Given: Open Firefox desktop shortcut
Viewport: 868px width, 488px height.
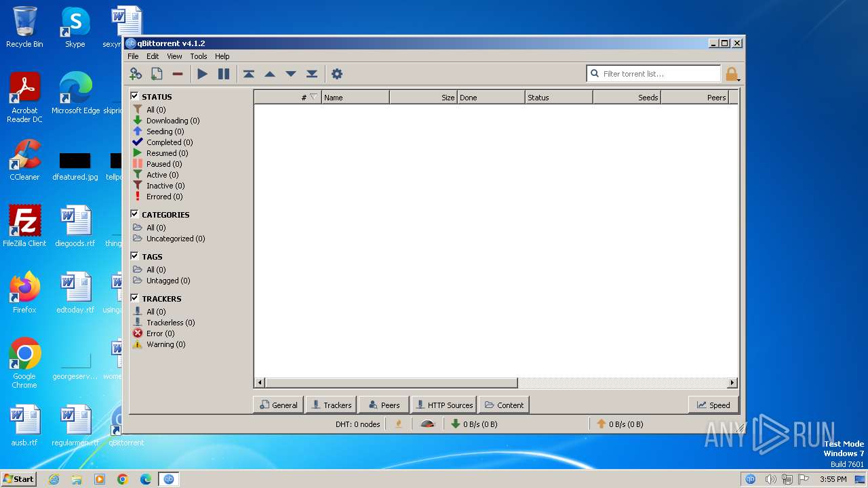Looking at the screenshot, I should [24, 293].
